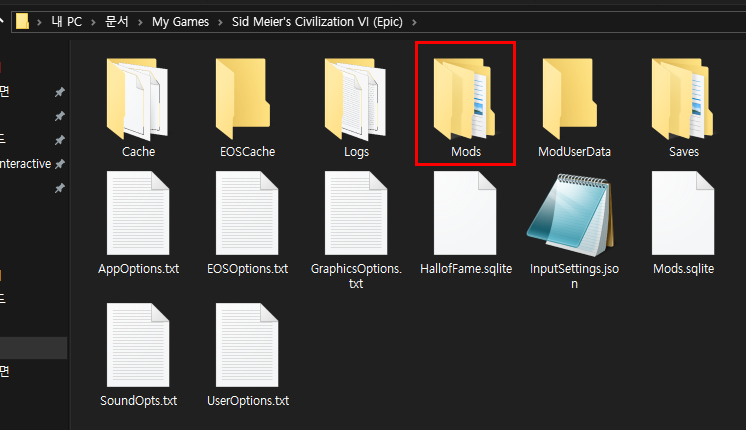Click the GraphicsOptions.txt file name
The width and height of the screenshot is (746, 430).
point(356,276)
